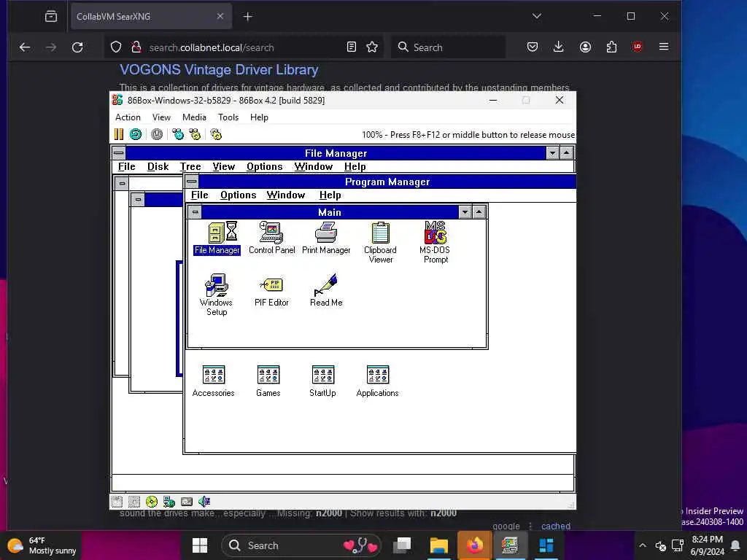Open Program Manager's Help menu
Screen dimensions: 747x560
point(330,195)
